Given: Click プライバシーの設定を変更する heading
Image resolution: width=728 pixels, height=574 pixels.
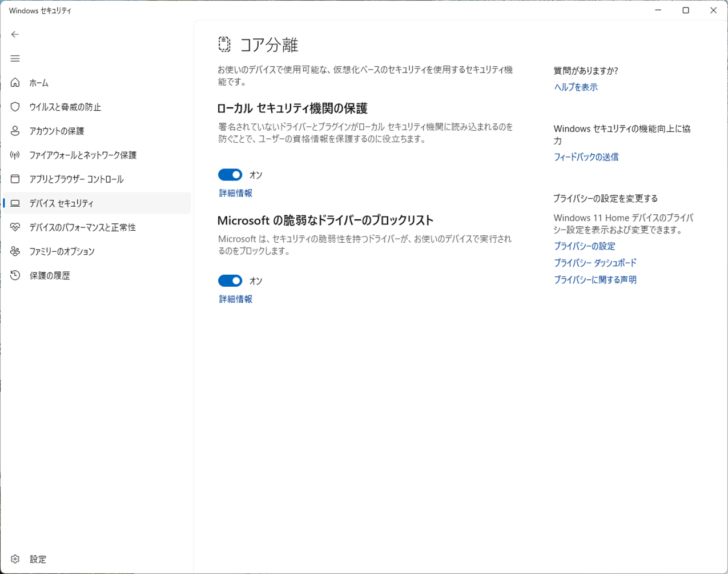Looking at the screenshot, I should click(605, 198).
